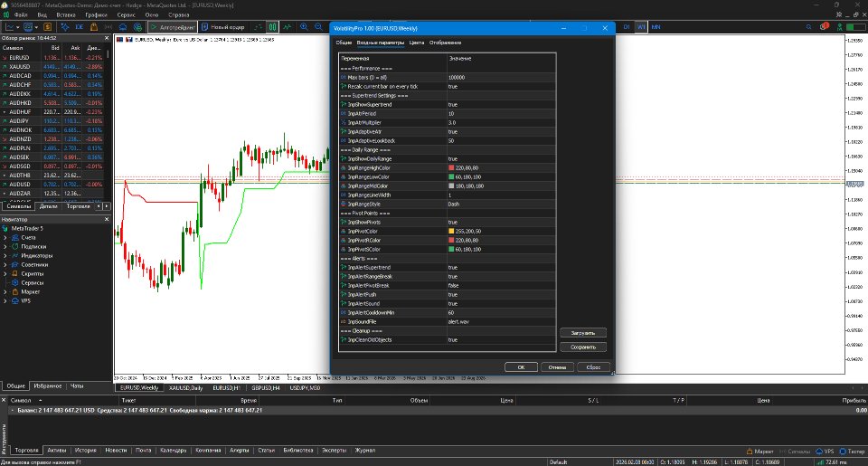Click the zoom out magnifier icon
Image resolution: width=868 pixels, height=466 pixels.
(x=318, y=26)
